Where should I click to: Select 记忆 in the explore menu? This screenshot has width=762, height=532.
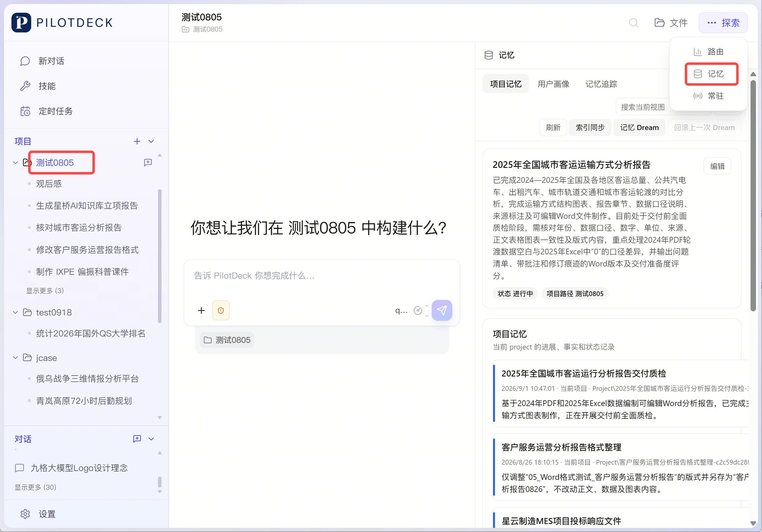coord(708,74)
